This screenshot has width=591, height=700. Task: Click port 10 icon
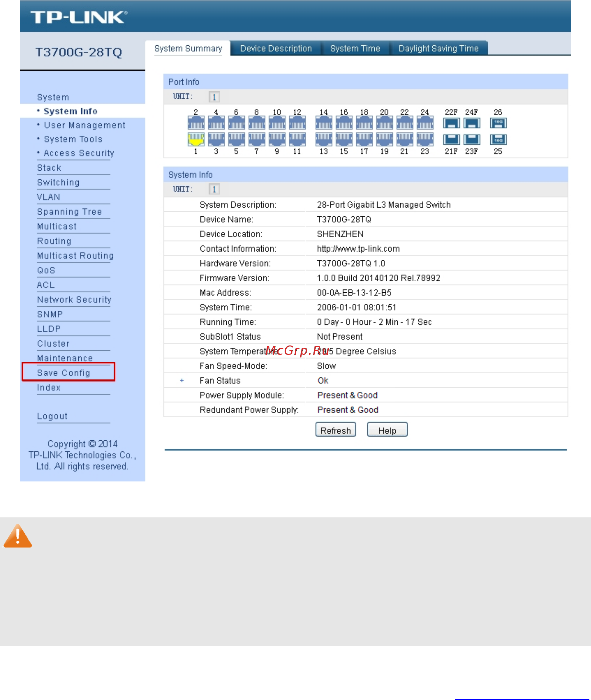(x=277, y=123)
